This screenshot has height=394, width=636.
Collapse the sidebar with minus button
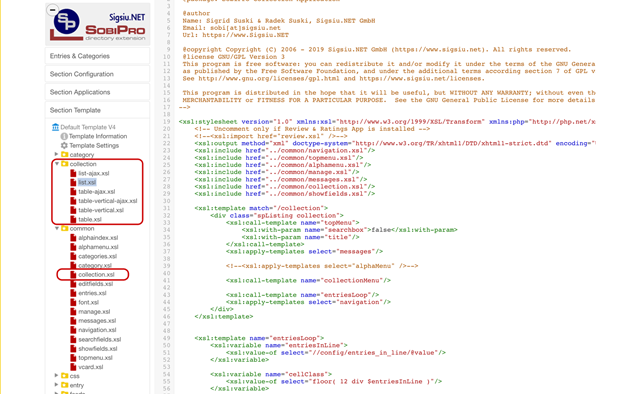tap(52, 10)
